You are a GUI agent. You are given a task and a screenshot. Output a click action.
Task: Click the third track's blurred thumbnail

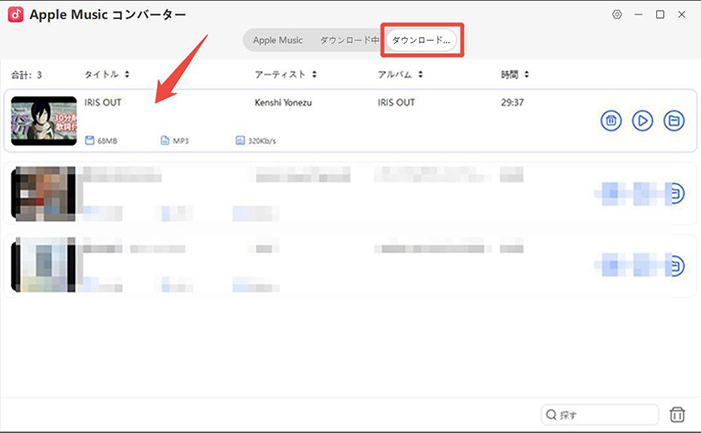coord(44,265)
